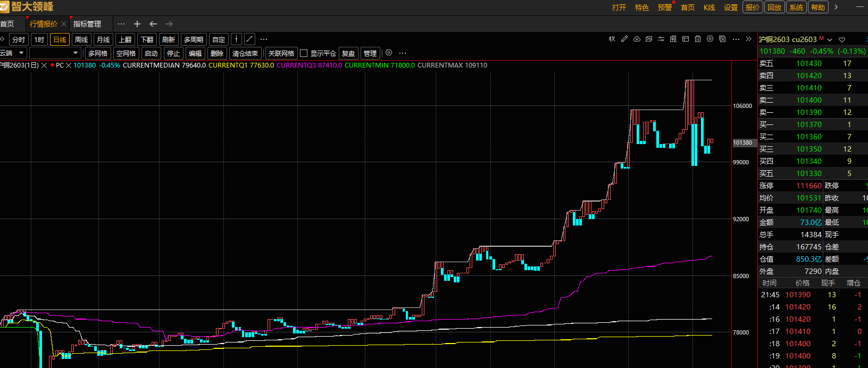Open the 预警 menu in top bar
The width and height of the screenshot is (868, 368).
click(x=665, y=7)
